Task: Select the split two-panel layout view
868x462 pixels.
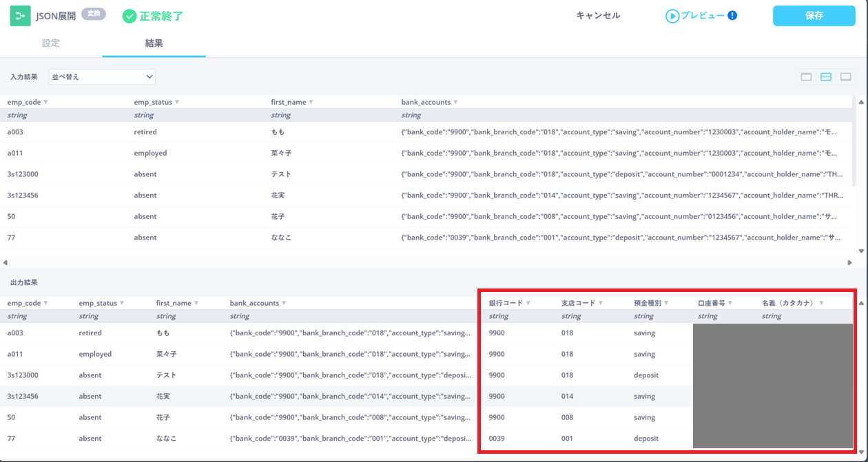Action: point(825,77)
